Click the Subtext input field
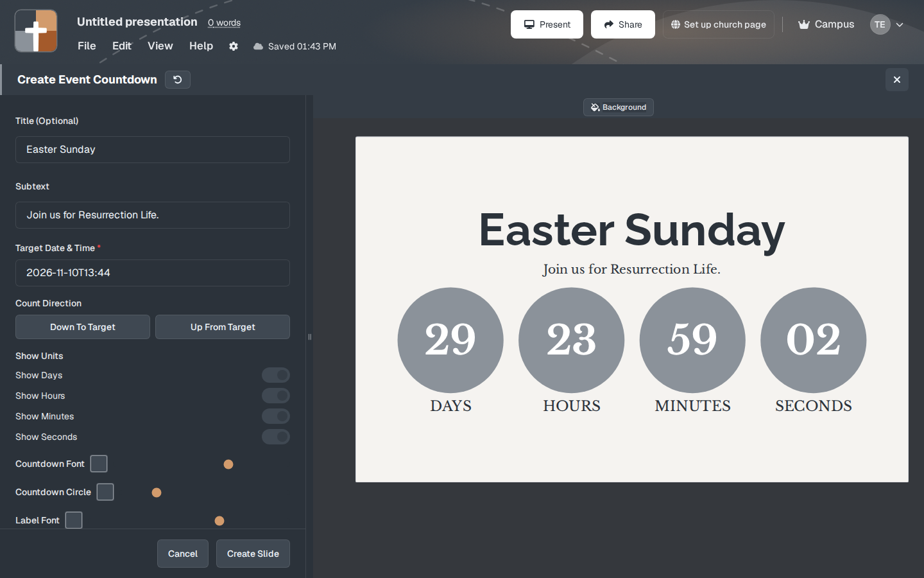The height and width of the screenshot is (578, 924). (153, 215)
